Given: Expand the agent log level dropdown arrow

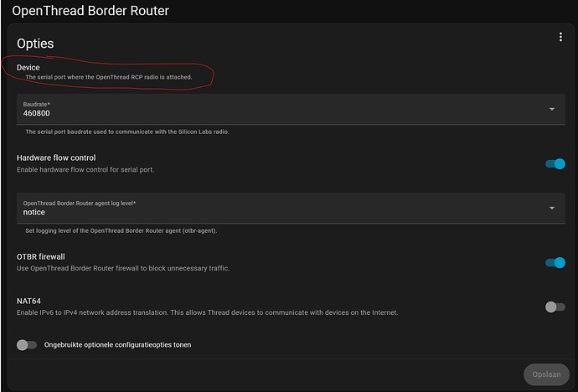Looking at the screenshot, I should click(552, 209).
